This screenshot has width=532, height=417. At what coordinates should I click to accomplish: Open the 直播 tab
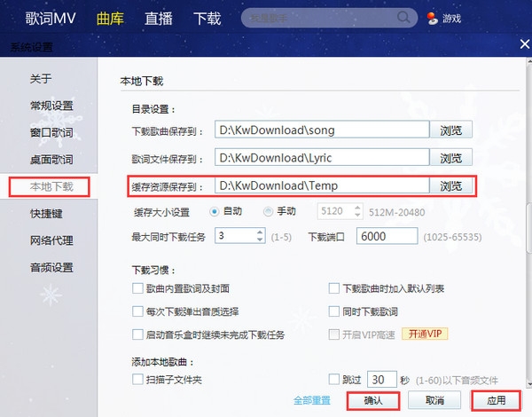[x=160, y=18]
